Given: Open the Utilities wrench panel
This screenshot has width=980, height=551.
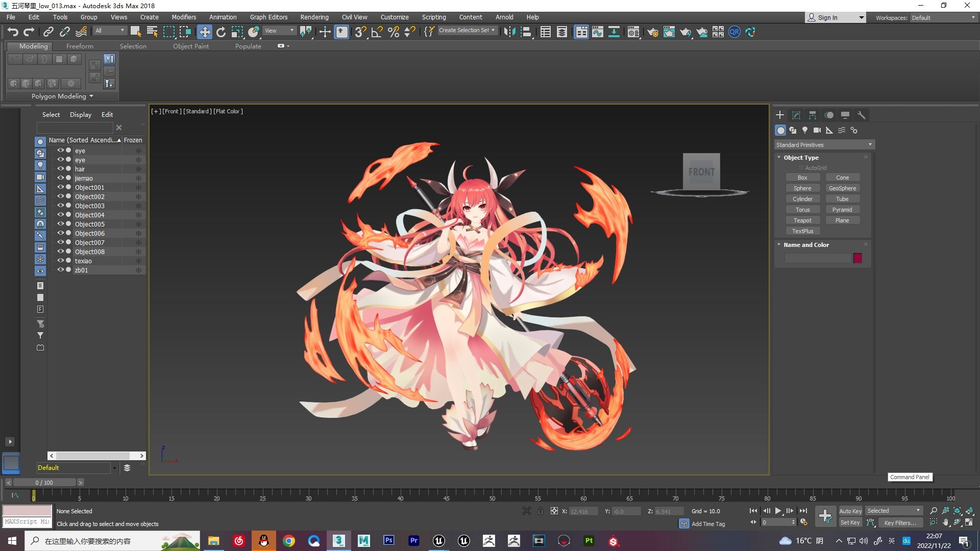Looking at the screenshot, I should [861, 115].
